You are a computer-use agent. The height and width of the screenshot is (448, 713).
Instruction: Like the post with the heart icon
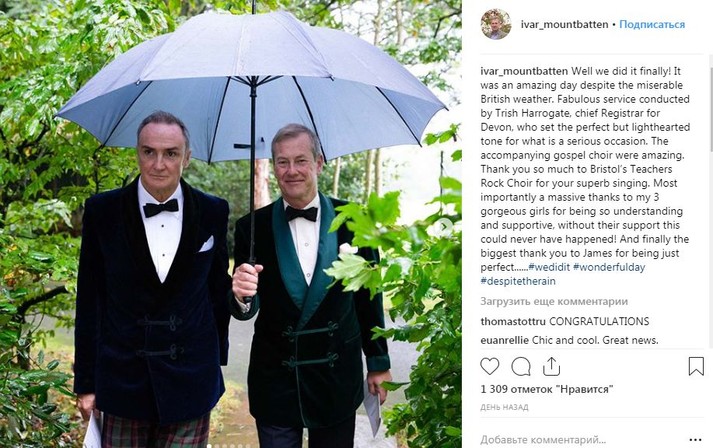pos(490,366)
